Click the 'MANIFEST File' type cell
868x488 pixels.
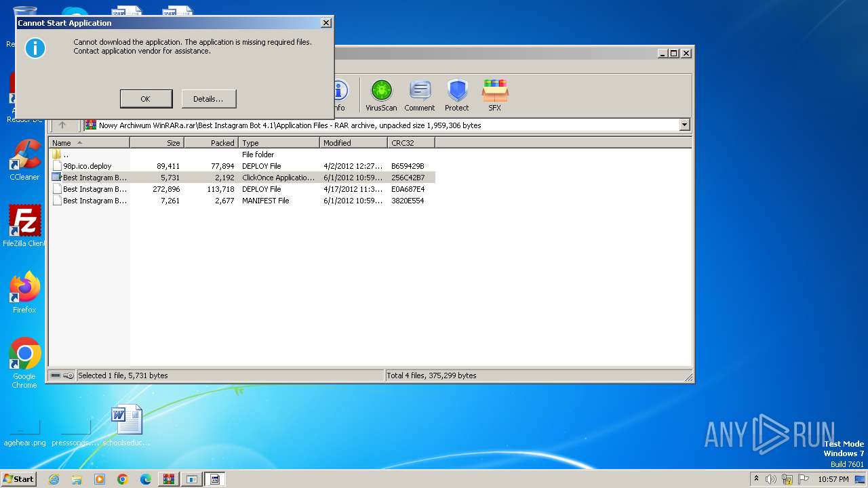click(x=265, y=201)
